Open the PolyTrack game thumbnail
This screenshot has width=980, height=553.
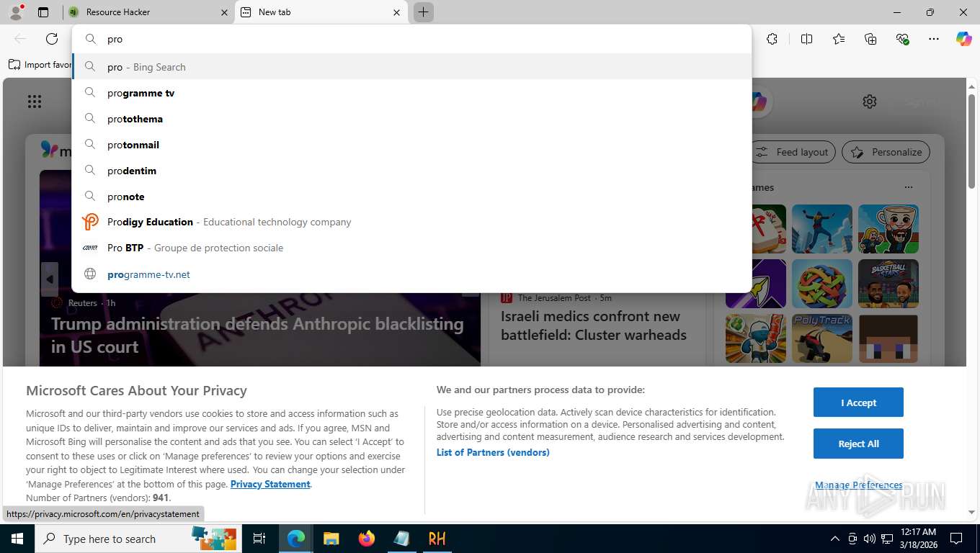tap(822, 338)
